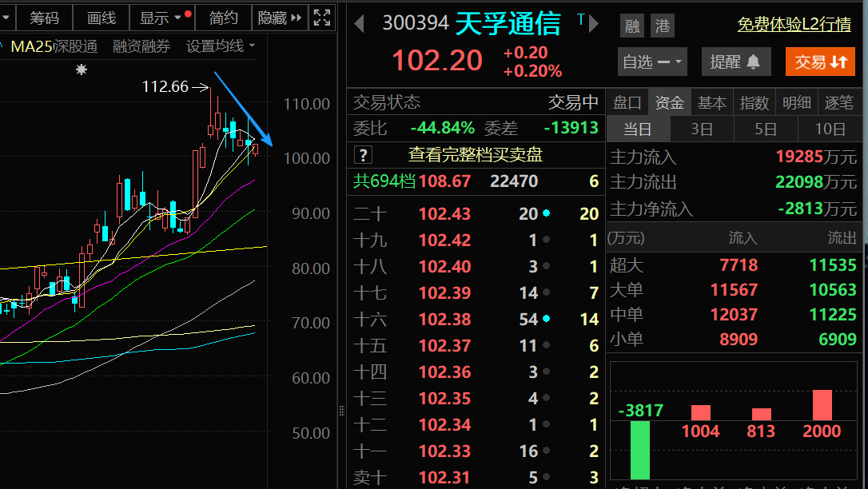
Task: Click the 融资融券 label
Action: (141, 46)
